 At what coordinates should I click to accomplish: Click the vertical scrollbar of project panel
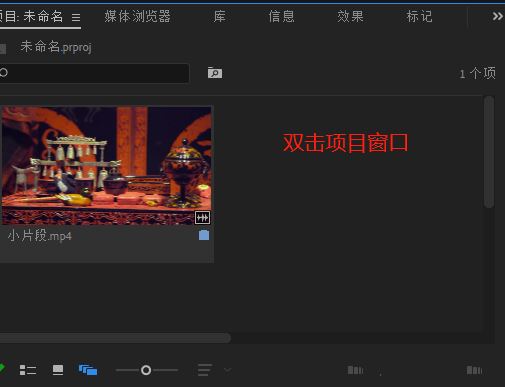click(x=489, y=152)
